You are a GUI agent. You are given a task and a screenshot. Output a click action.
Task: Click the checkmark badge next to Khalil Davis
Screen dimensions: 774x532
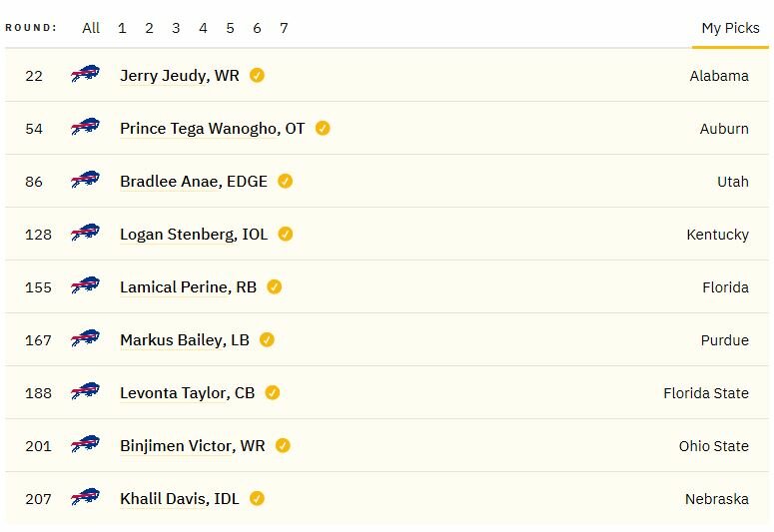[257, 498]
